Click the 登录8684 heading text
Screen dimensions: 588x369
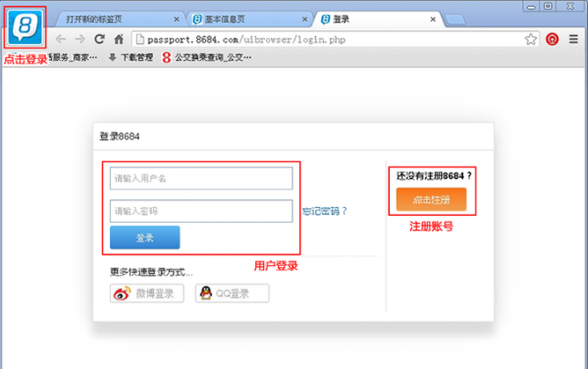(120, 136)
